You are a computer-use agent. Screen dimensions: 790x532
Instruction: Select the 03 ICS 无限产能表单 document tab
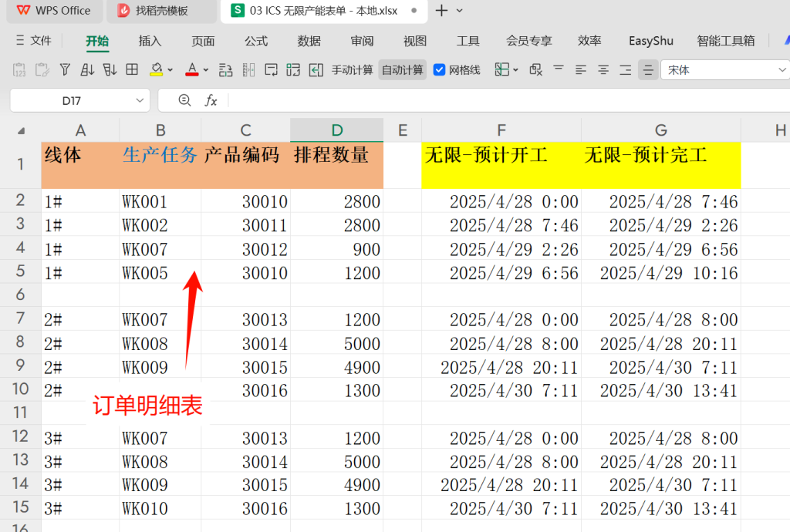pyautogui.click(x=324, y=11)
